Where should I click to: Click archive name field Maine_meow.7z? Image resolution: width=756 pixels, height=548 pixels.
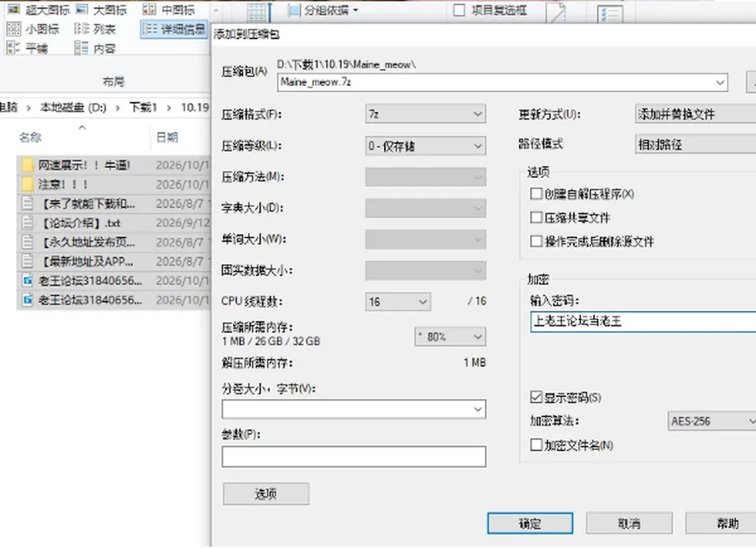502,83
